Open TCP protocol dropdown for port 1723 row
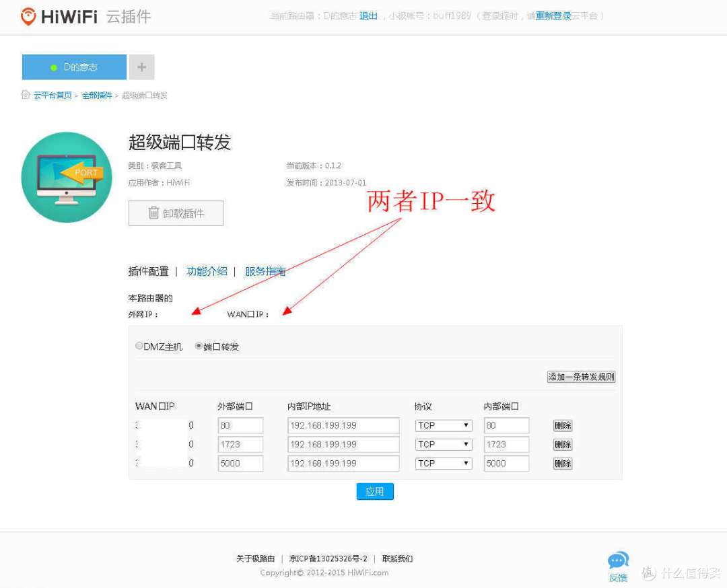The width and height of the screenshot is (727, 588). (x=444, y=444)
